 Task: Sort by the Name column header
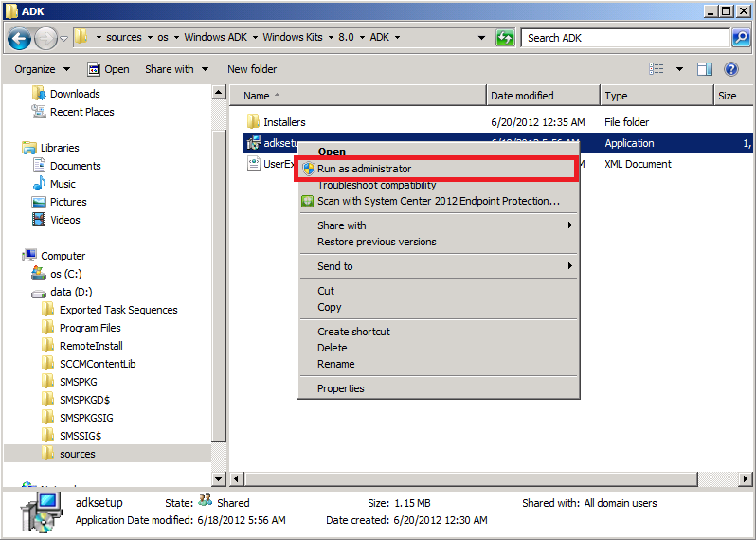pyautogui.click(x=358, y=96)
